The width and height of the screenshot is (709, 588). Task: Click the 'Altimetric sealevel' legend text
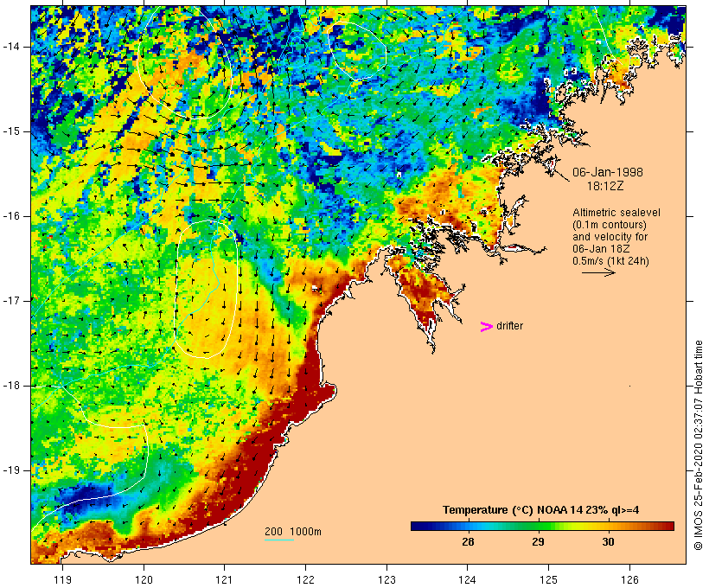pos(616,212)
